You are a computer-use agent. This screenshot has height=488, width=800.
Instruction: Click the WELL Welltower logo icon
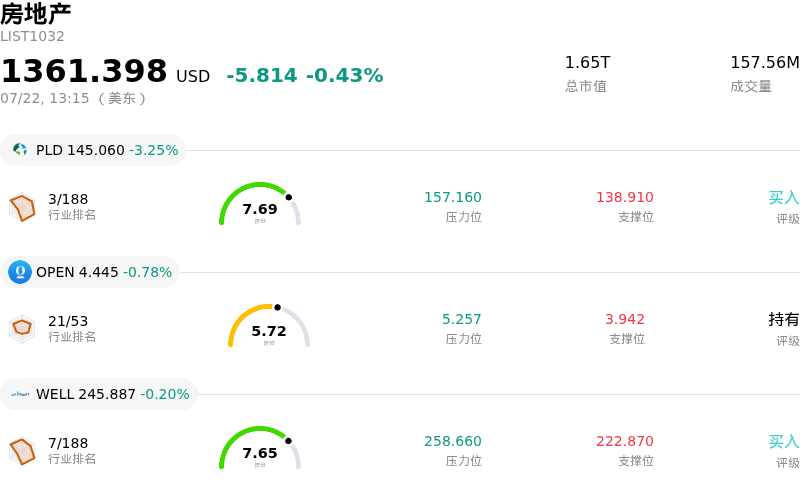point(20,394)
